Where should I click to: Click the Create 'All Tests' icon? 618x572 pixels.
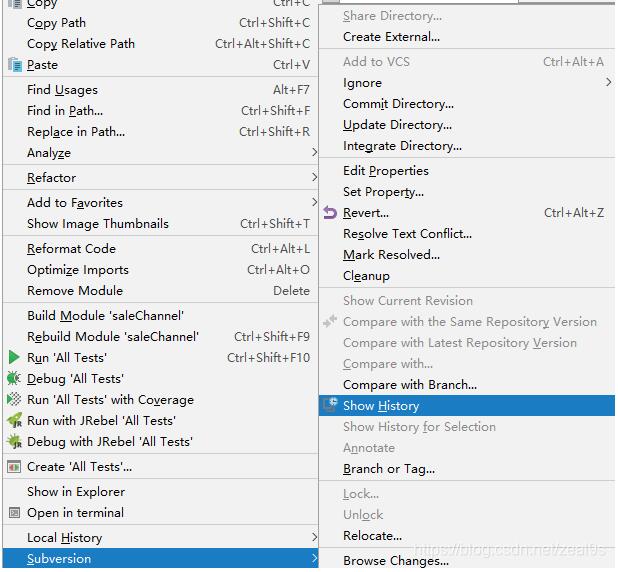[x=14, y=467]
